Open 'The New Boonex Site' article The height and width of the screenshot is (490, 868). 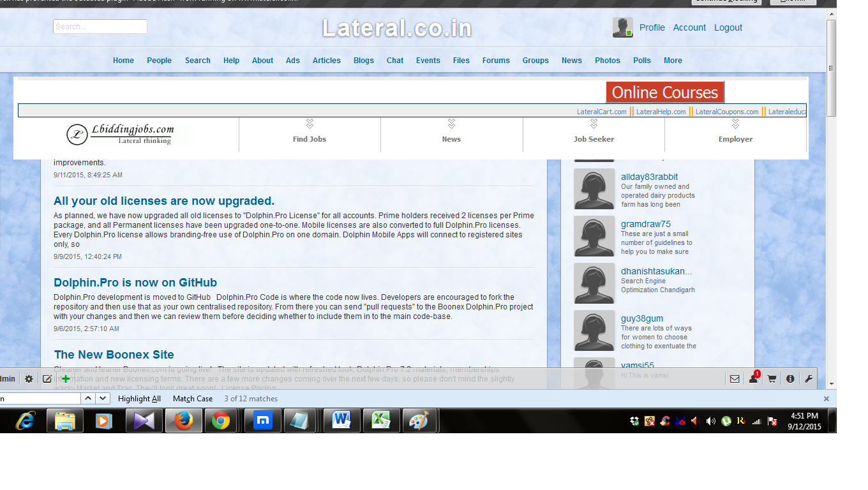click(114, 355)
